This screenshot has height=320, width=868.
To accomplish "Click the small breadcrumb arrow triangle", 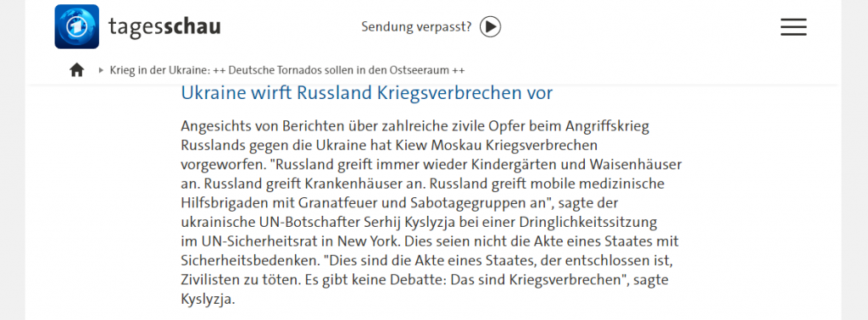I will point(102,70).
